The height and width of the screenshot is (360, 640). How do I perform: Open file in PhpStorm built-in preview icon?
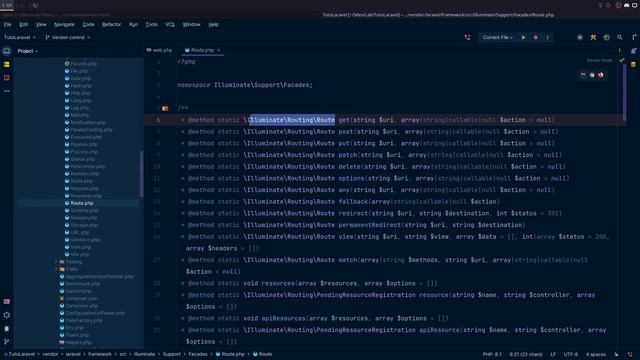pos(583,75)
